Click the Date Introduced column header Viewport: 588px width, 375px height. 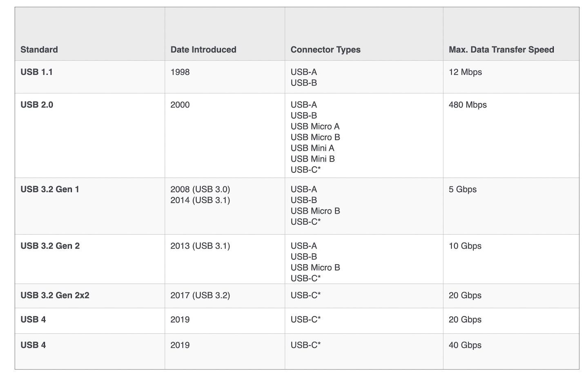click(203, 50)
